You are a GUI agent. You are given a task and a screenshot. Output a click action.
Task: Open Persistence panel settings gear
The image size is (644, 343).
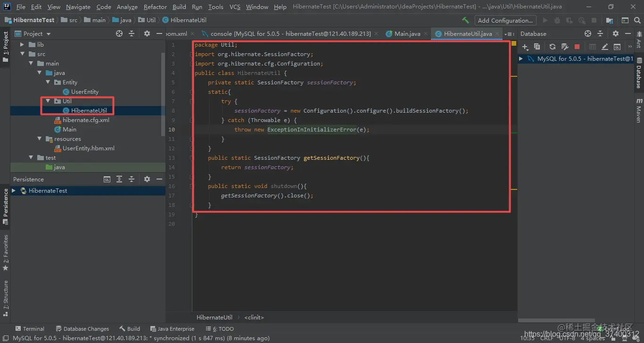point(147,179)
